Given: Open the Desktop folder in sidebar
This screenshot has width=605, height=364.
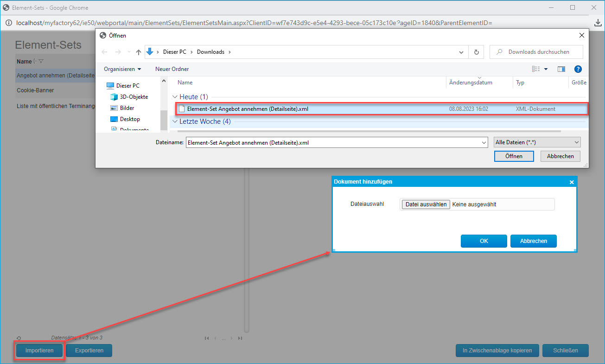Looking at the screenshot, I should pyautogui.click(x=130, y=119).
